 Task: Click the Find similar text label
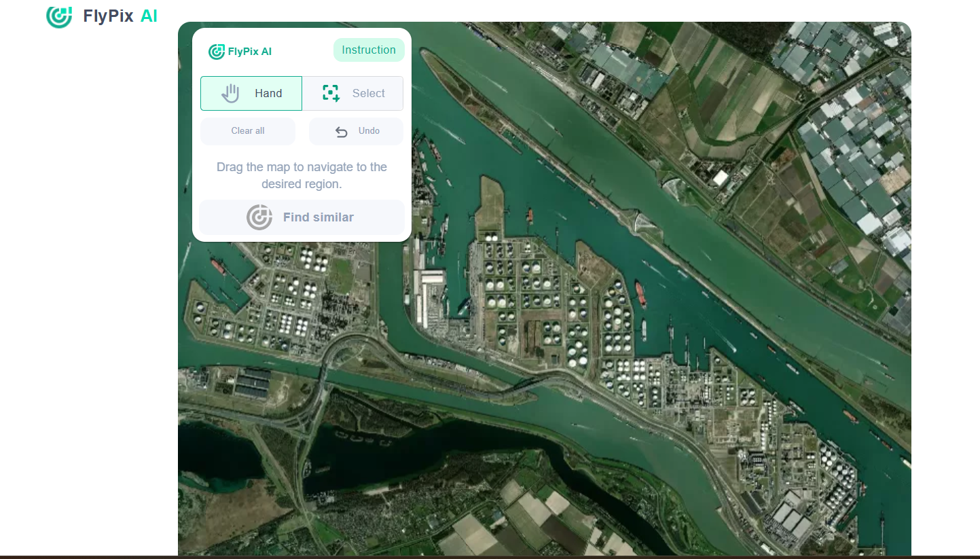[318, 217]
